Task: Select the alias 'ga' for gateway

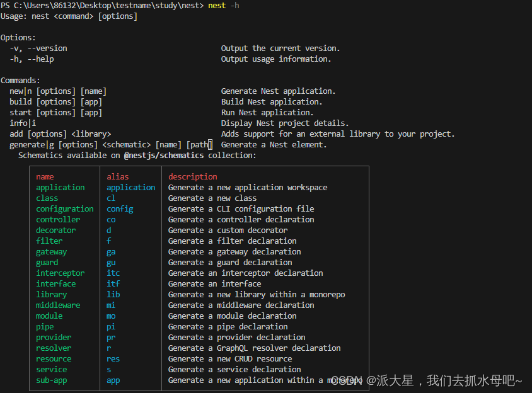Action: tap(111, 251)
